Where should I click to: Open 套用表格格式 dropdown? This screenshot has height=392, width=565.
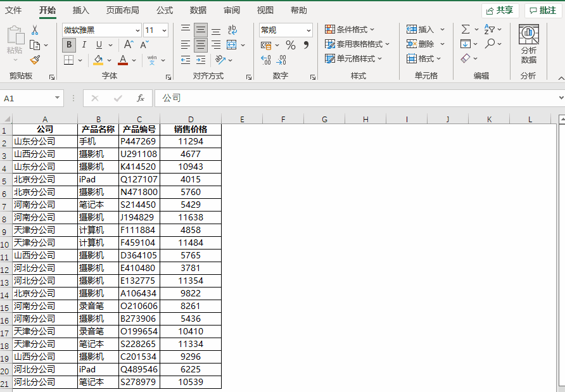(x=357, y=44)
